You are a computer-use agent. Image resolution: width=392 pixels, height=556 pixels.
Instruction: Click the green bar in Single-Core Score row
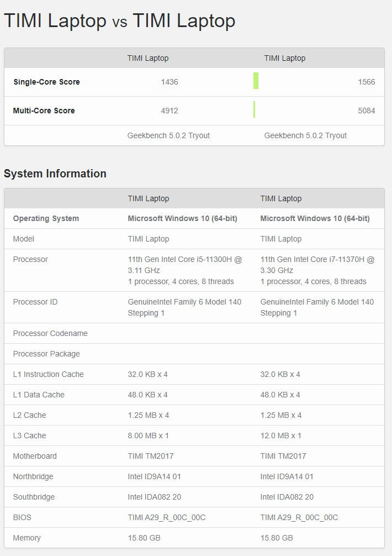(x=256, y=81)
